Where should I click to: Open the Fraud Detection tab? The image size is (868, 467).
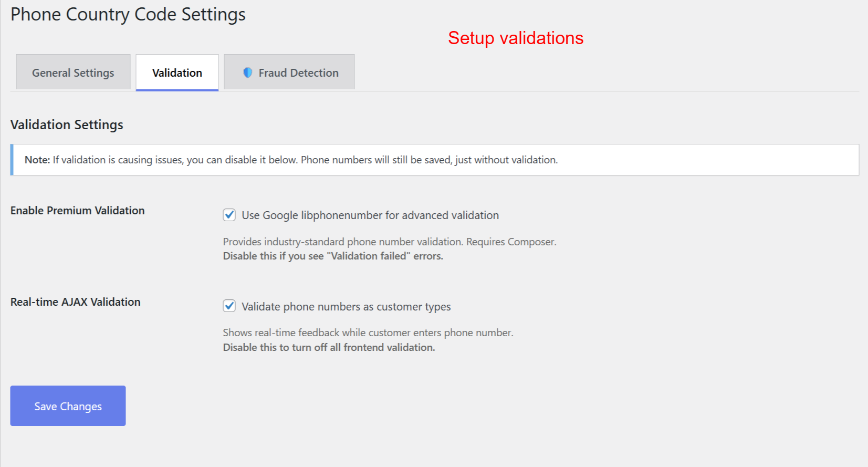(289, 72)
